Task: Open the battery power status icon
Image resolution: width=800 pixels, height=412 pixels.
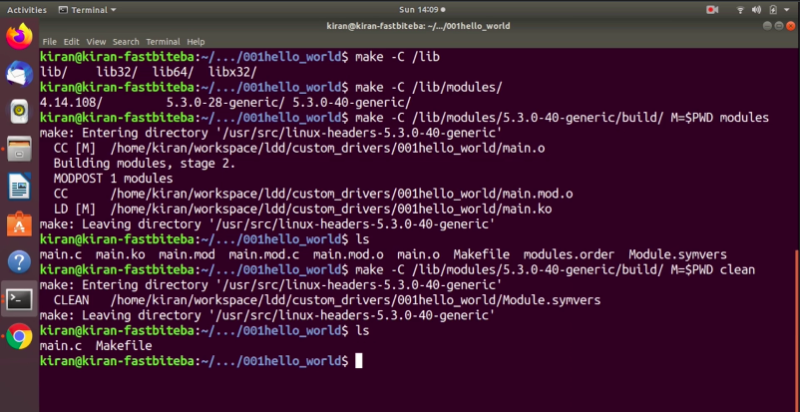Action: pos(773,10)
